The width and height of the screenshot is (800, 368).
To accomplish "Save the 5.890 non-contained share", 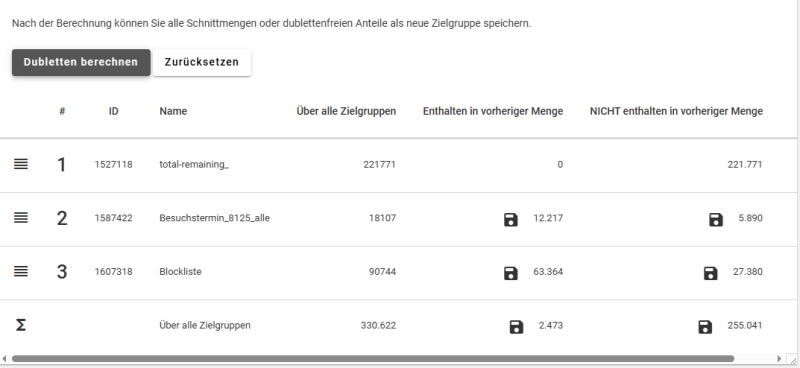I will pyautogui.click(x=716, y=219).
